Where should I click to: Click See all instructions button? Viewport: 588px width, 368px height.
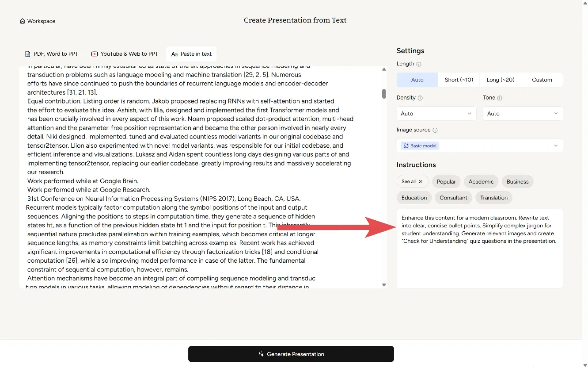click(412, 182)
